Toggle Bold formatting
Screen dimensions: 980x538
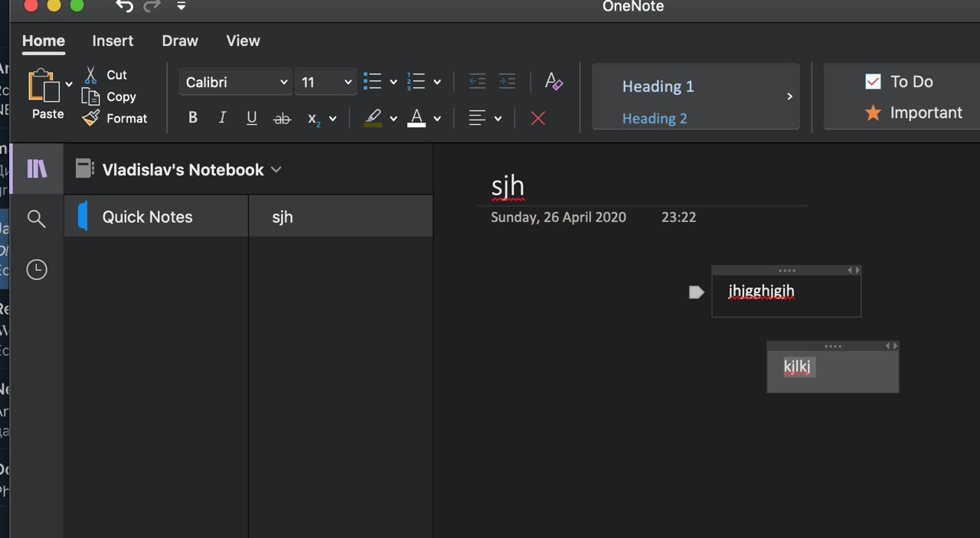(x=193, y=118)
